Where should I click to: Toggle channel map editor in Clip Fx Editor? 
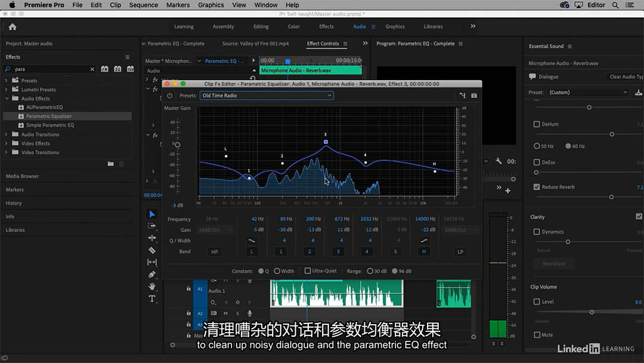[x=463, y=96]
